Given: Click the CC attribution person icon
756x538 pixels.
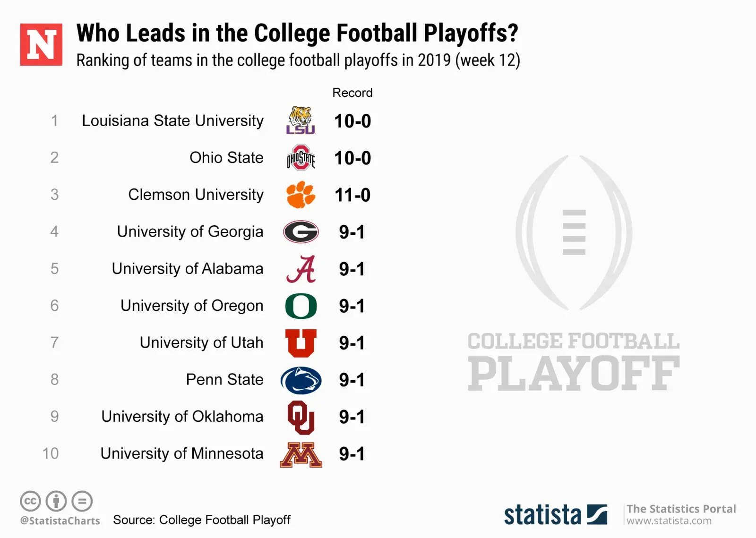Looking at the screenshot, I should pyautogui.click(x=56, y=501).
